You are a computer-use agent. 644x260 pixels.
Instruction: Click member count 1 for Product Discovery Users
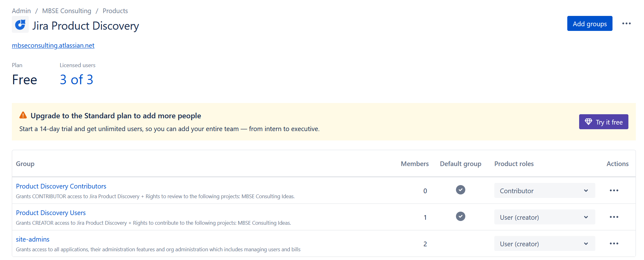(x=425, y=218)
